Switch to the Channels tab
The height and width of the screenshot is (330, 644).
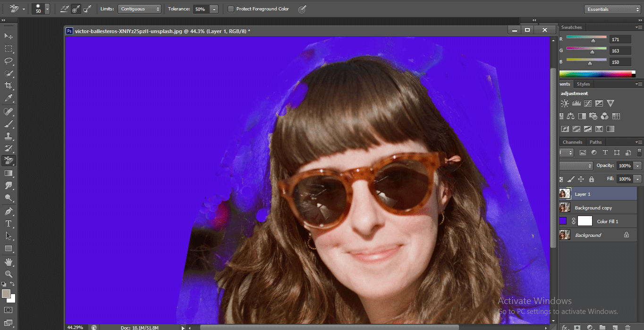(x=572, y=142)
